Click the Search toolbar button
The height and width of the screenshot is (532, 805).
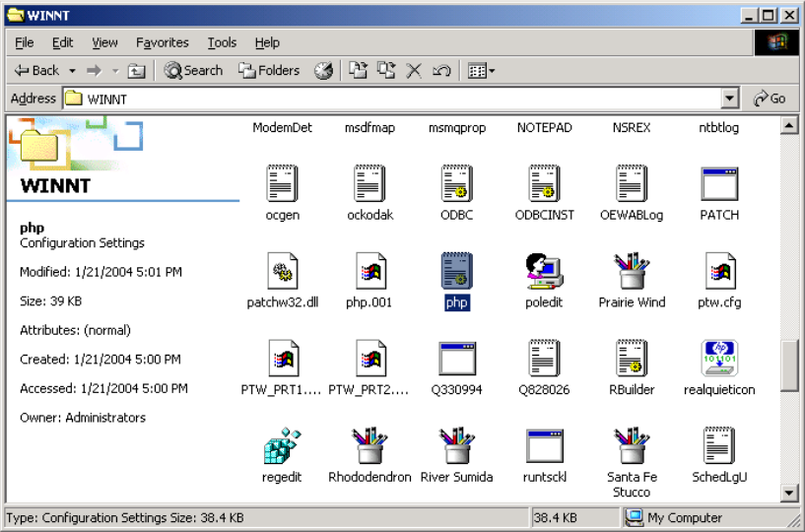[x=193, y=71]
